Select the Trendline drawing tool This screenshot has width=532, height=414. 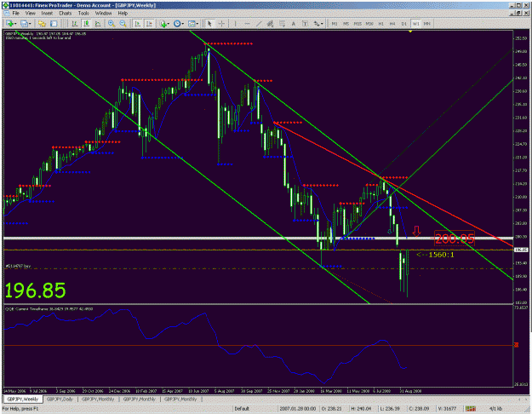tap(259, 24)
